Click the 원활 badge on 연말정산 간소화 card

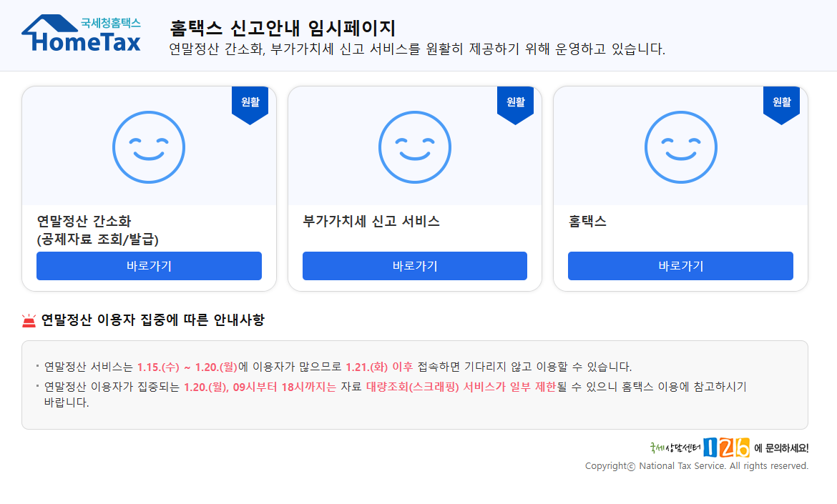(250, 102)
